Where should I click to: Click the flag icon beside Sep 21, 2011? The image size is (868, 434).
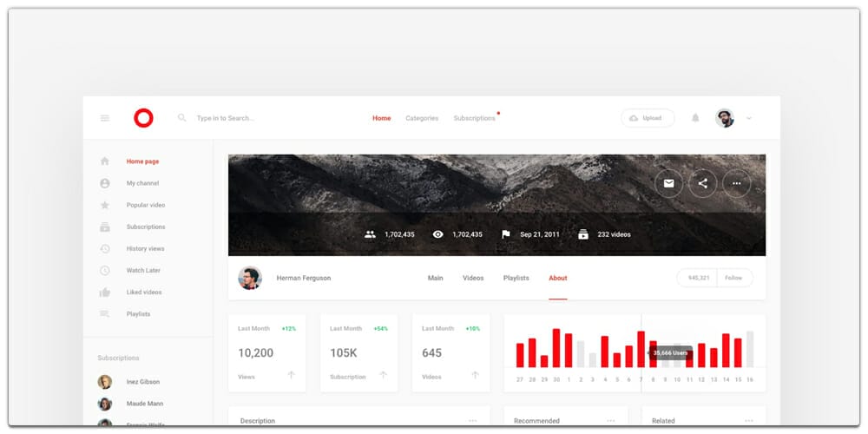pyautogui.click(x=505, y=234)
